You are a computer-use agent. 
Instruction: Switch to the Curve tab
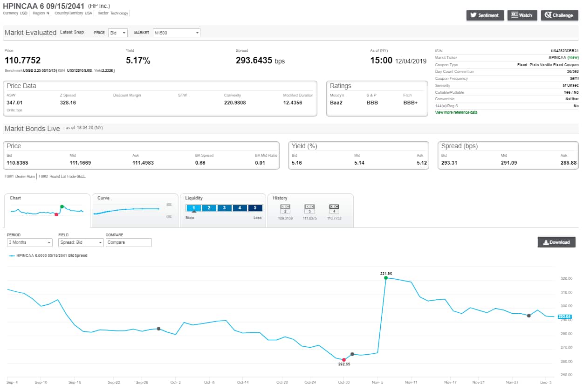135,211
